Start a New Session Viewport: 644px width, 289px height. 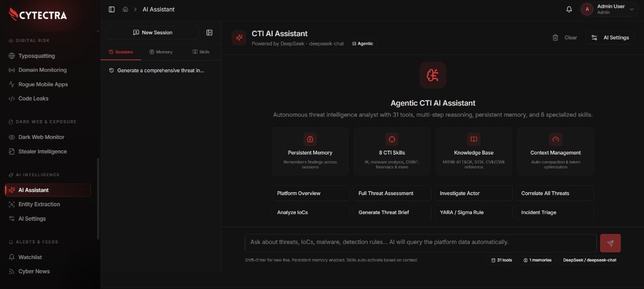pos(152,32)
